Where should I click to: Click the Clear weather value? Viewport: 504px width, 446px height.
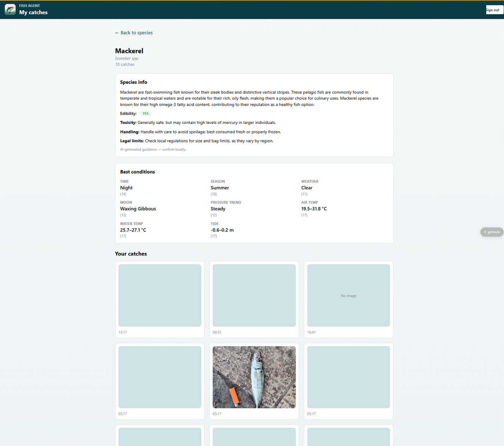coord(307,188)
